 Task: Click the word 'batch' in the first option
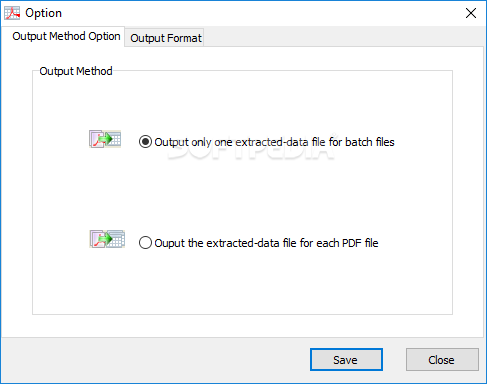pos(359,142)
